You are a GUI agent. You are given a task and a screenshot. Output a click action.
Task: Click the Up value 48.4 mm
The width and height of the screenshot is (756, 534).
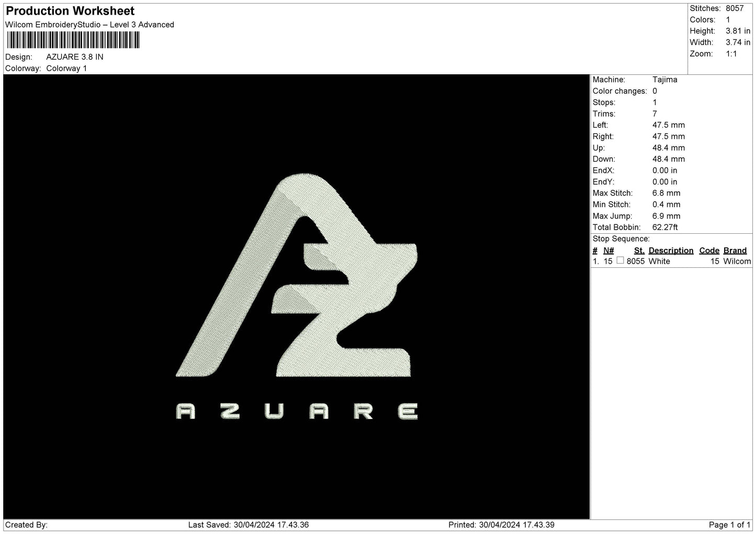point(669,147)
